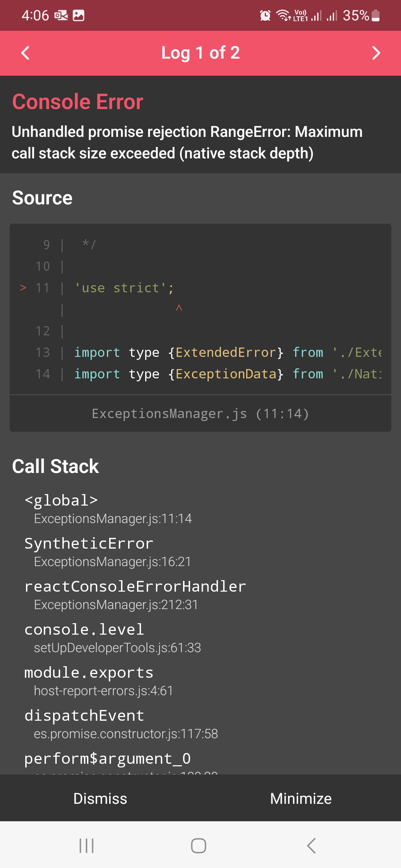
Task: Tap the Log 1 of 2 title
Action: click(200, 53)
